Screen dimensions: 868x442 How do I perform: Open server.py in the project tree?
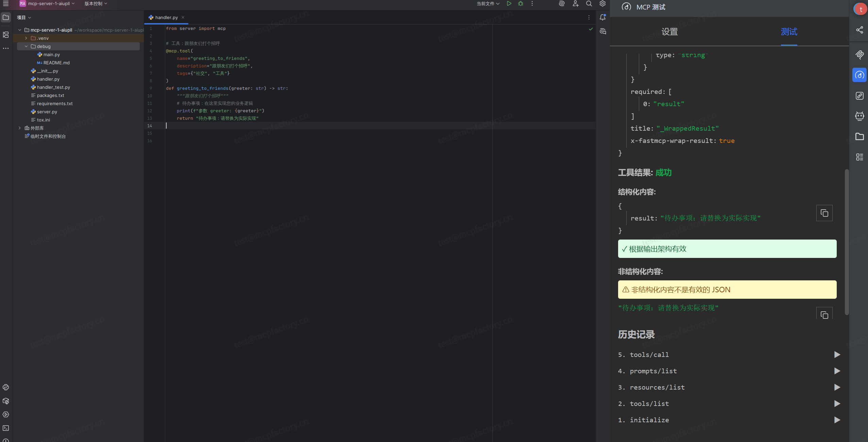47,112
